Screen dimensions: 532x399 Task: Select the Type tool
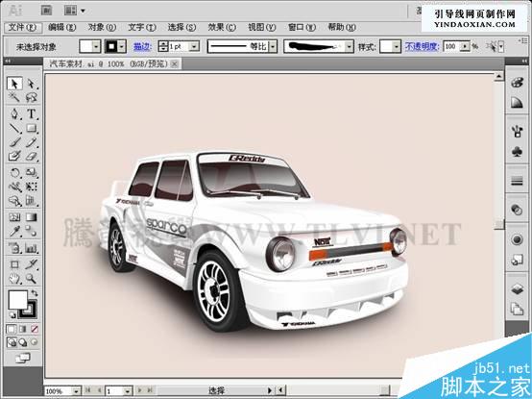(32, 113)
